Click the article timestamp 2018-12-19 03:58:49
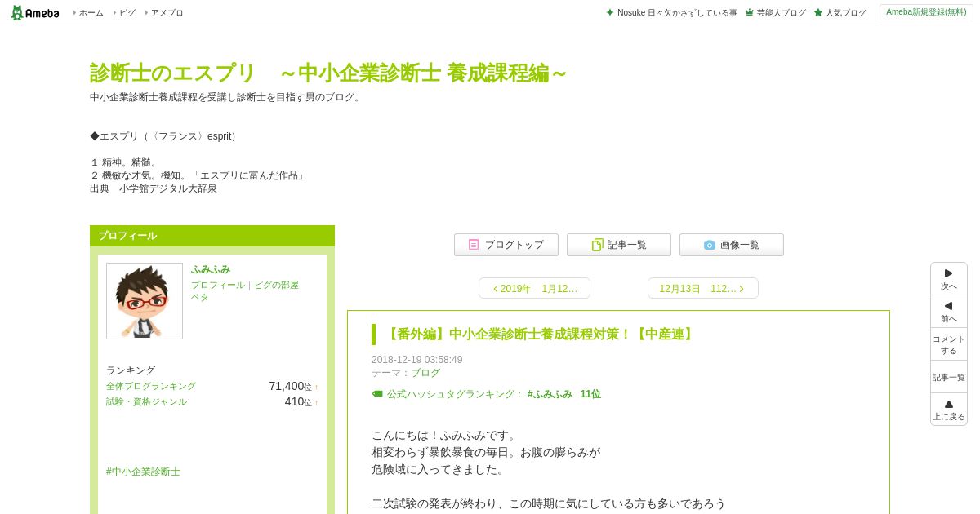980x514 pixels. [417, 360]
